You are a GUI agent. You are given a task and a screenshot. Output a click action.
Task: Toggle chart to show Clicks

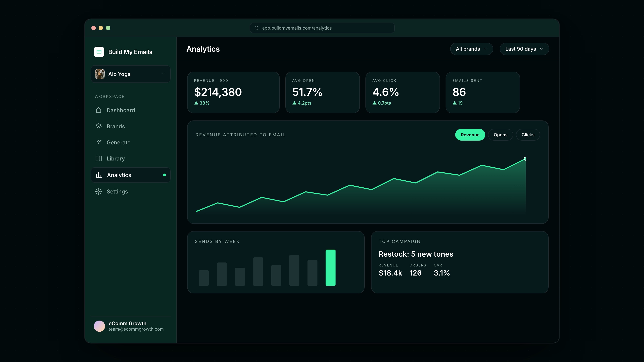[528, 135]
